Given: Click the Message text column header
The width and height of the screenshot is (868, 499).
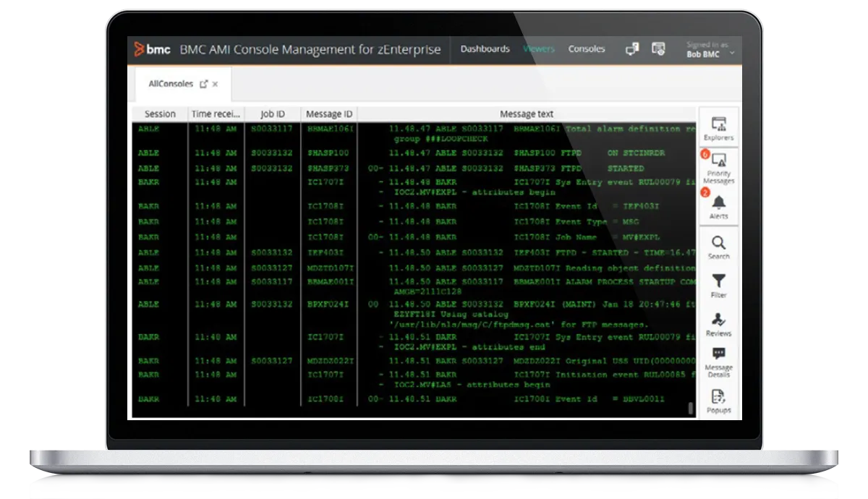Looking at the screenshot, I should 527,114.
